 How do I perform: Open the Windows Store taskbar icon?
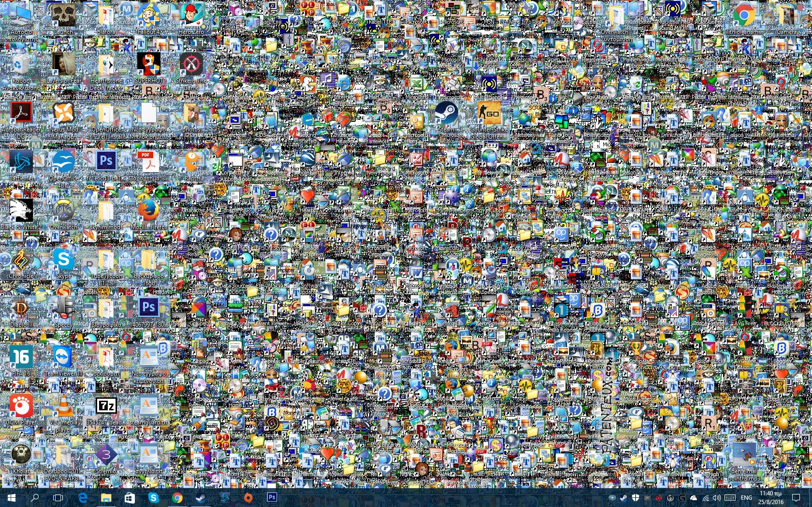(130, 497)
